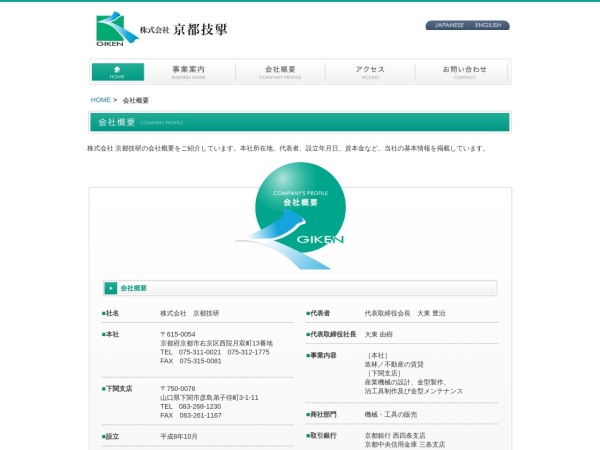Viewport: 600px width, 450px height.
Task: Select head office FAX 075-315-0081
Action: tap(191, 361)
